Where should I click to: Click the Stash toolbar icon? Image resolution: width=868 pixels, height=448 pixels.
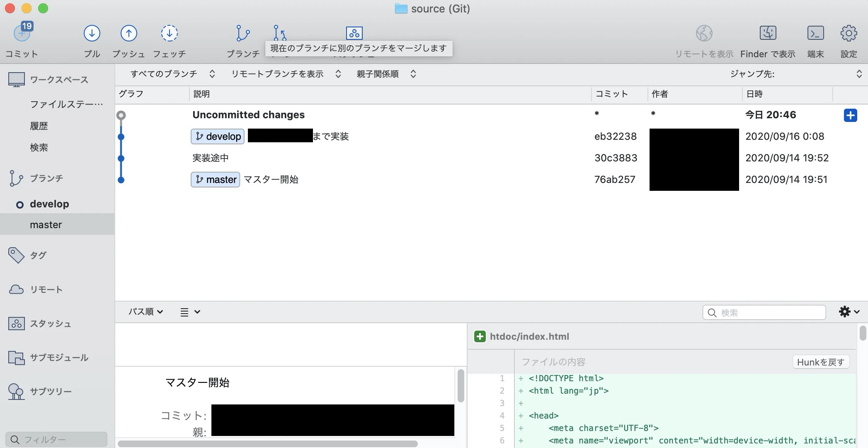coord(354,33)
